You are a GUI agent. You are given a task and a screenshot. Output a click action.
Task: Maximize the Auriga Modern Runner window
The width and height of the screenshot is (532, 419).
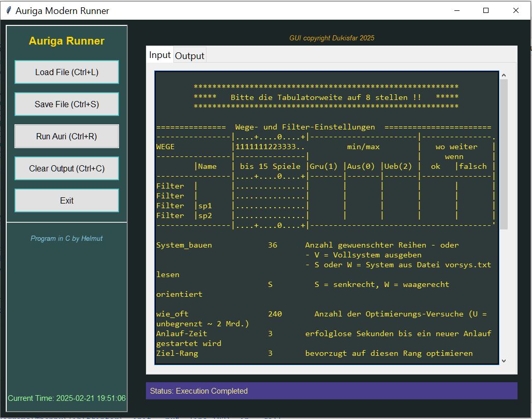(x=486, y=10)
